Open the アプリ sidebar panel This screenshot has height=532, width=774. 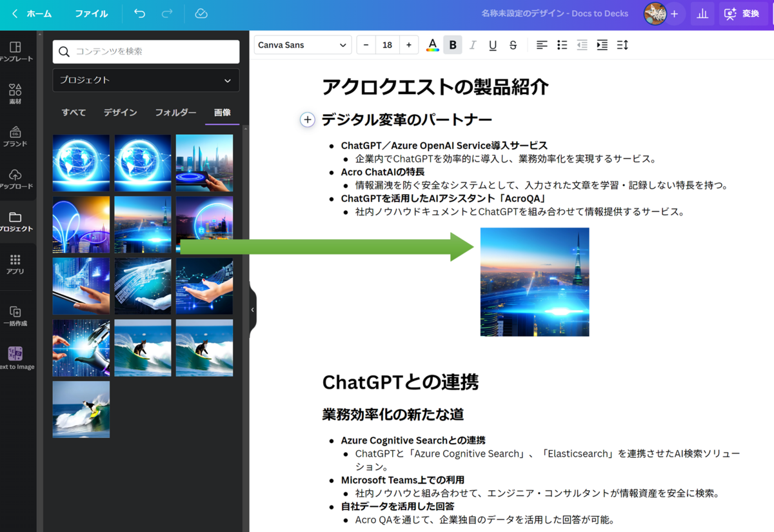tap(15, 264)
